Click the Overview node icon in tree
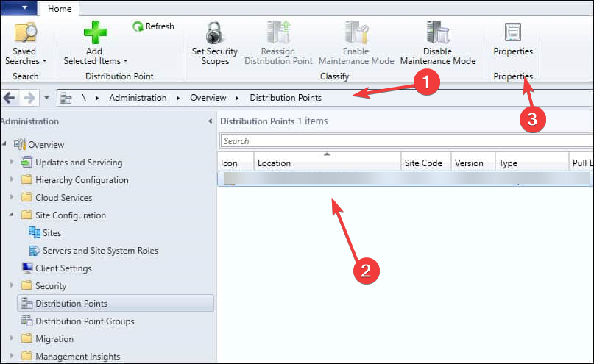594x364 pixels. [20, 145]
